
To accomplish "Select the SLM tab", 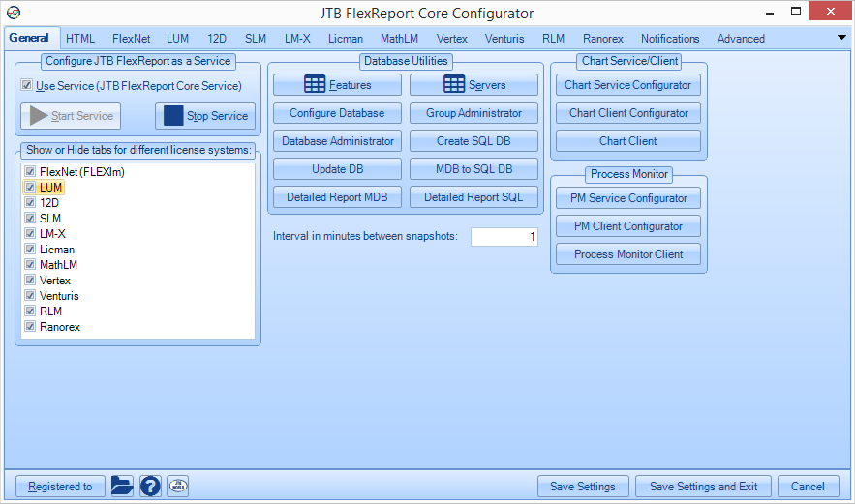I will [x=256, y=39].
